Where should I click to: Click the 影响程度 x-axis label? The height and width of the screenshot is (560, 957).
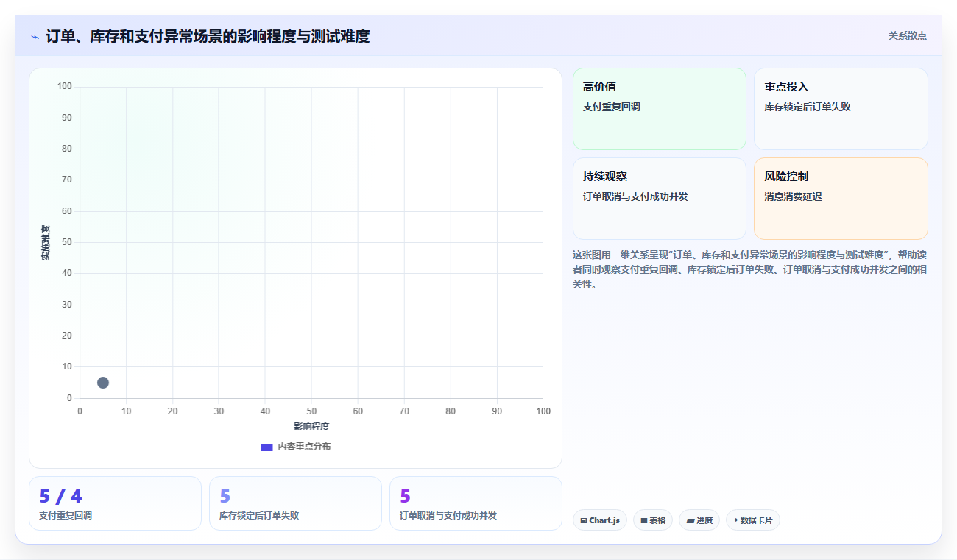click(311, 427)
